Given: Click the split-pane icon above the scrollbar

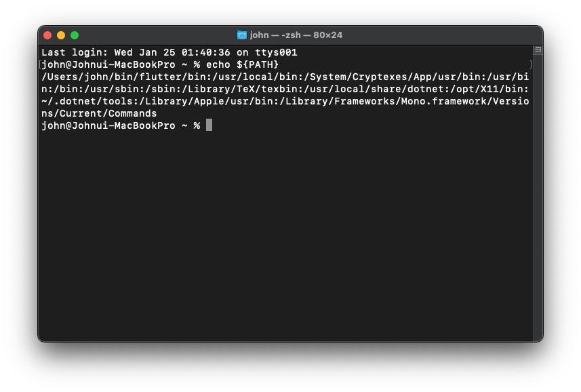Looking at the screenshot, I should (x=538, y=50).
